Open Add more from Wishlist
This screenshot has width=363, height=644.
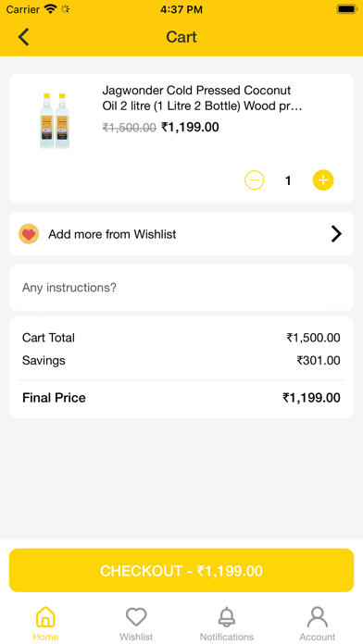click(x=181, y=234)
